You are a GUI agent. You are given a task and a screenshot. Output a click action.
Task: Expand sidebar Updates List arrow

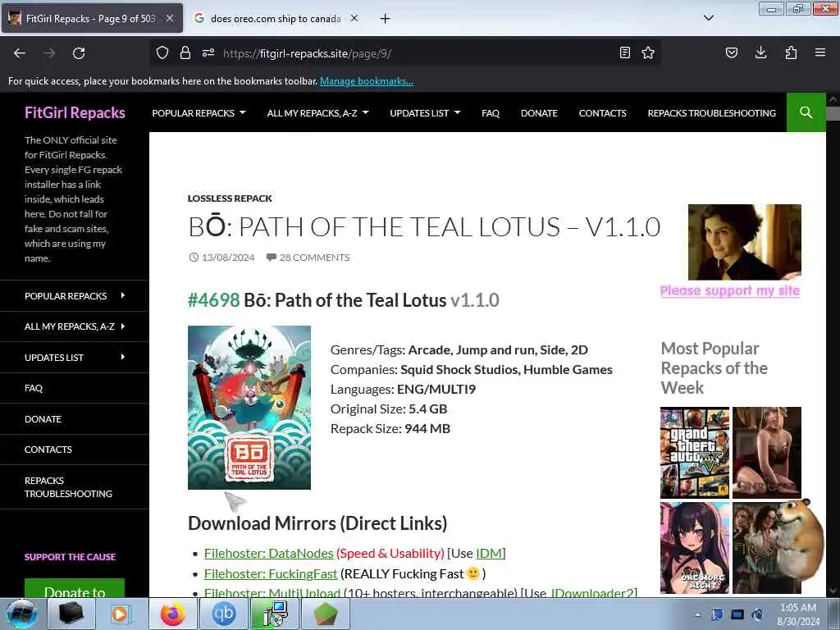tap(123, 357)
